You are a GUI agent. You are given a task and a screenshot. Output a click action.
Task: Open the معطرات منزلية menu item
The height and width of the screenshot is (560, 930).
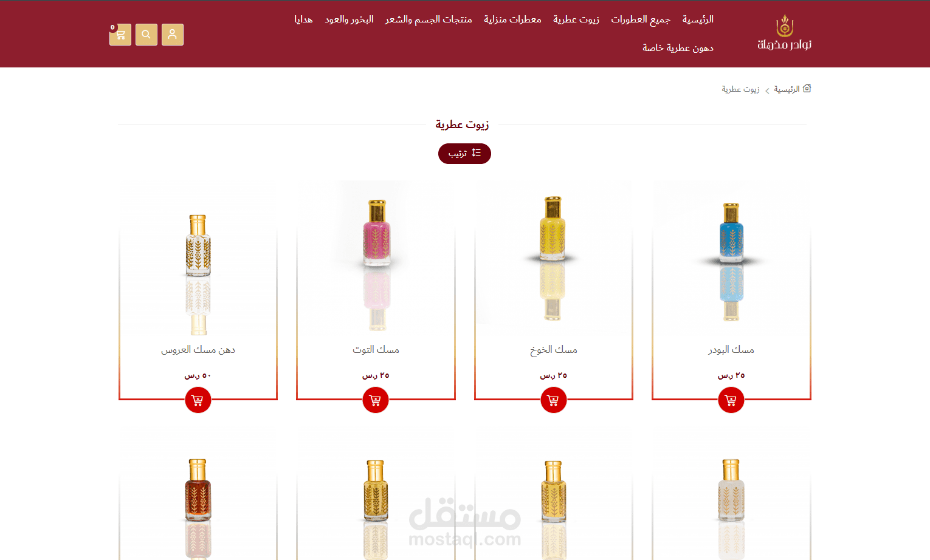coord(512,19)
